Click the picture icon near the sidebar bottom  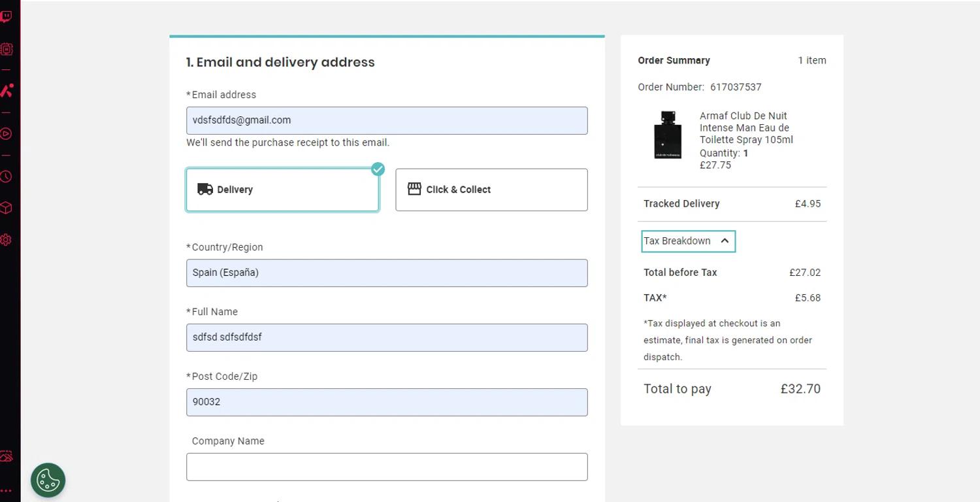click(6, 456)
